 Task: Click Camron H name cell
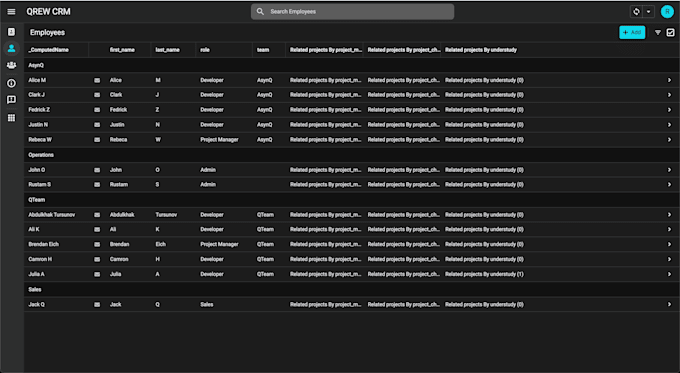pyautogui.click(x=40, y=259)
